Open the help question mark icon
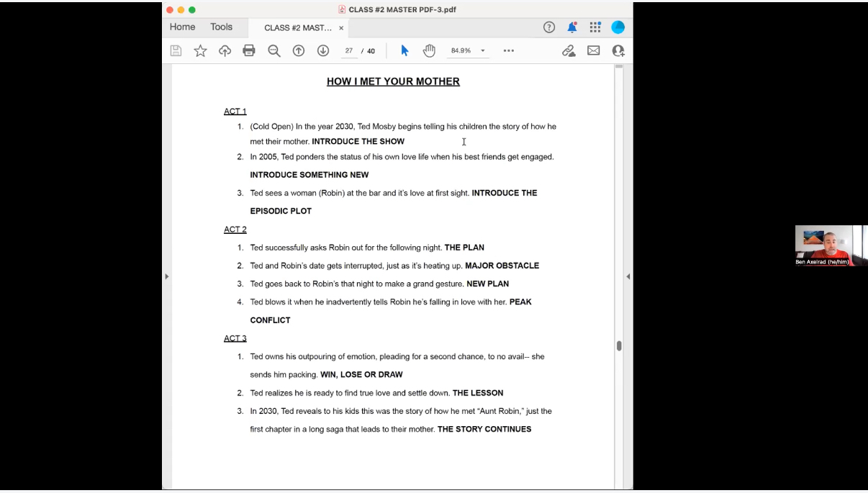 point(549,27)
